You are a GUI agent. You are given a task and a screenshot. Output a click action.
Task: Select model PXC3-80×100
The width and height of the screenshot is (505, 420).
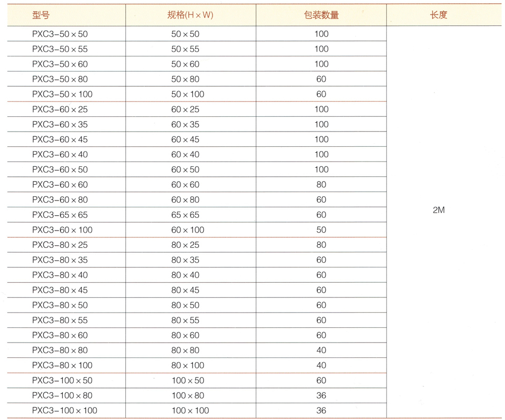point(62,365)
